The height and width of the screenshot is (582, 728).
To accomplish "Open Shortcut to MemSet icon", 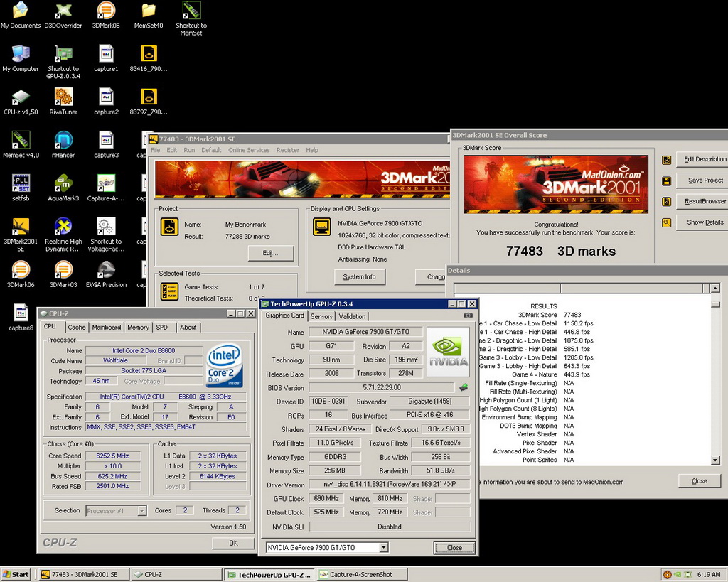I will (x=191, y=18).
